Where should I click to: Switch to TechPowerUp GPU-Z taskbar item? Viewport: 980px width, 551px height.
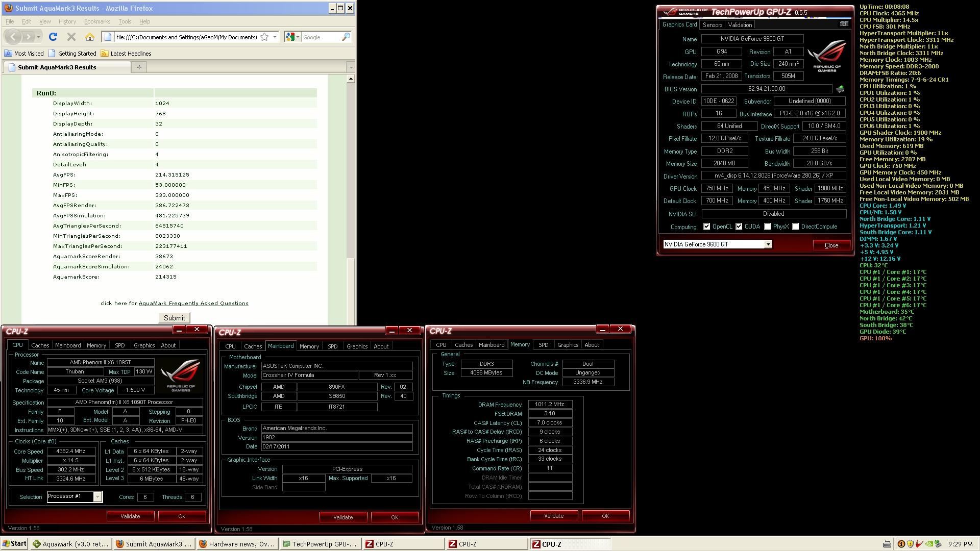[320, 544]
